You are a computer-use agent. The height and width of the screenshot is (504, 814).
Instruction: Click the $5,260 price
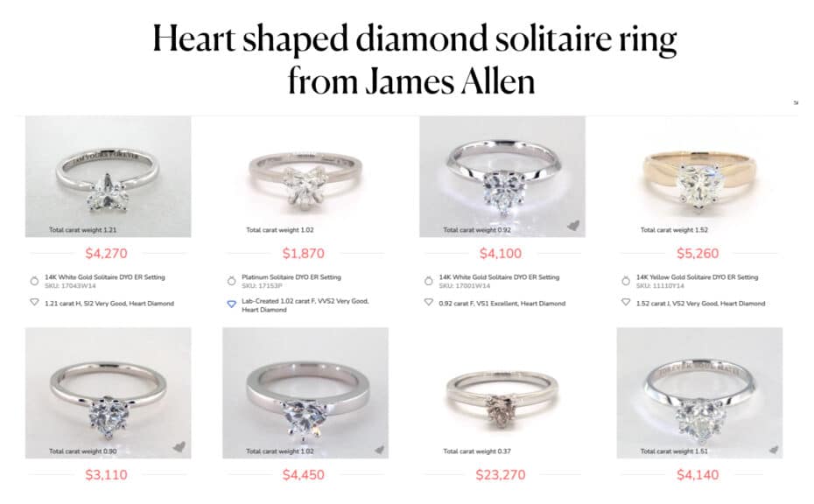pyautogui.click(x=698, y=254)
